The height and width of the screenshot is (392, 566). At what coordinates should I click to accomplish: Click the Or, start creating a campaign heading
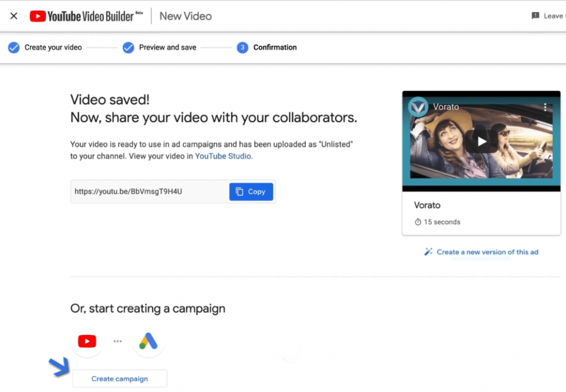click(148, 309)
